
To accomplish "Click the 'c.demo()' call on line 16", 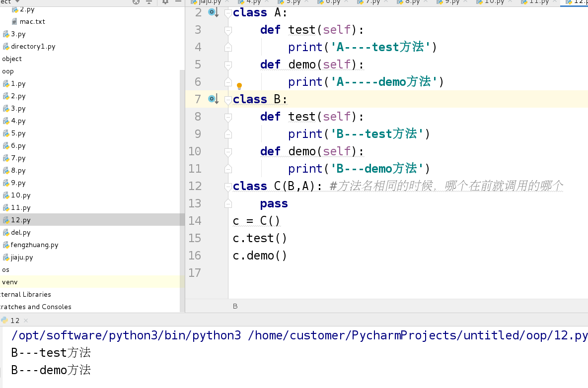I will pos(260,256).
